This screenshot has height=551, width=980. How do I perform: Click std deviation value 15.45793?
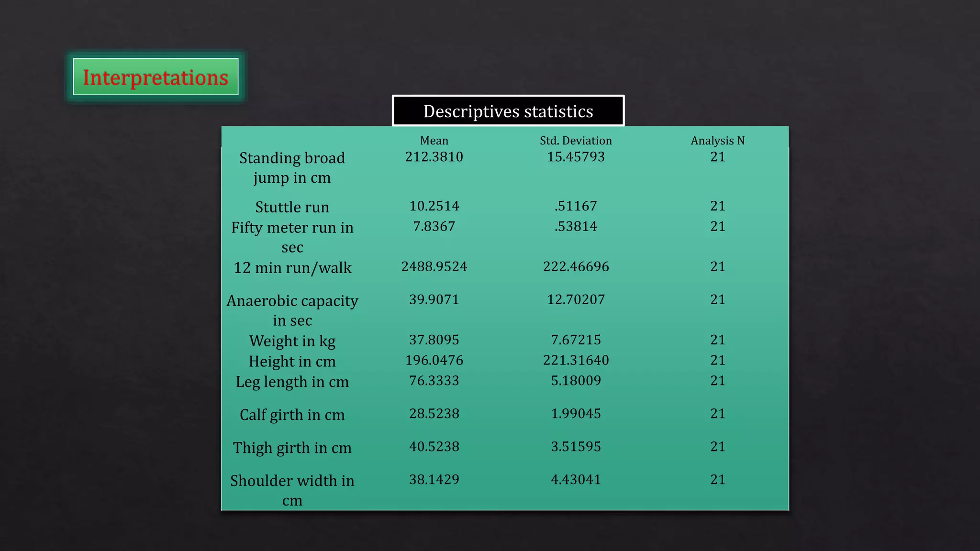[x=576, y=157]
